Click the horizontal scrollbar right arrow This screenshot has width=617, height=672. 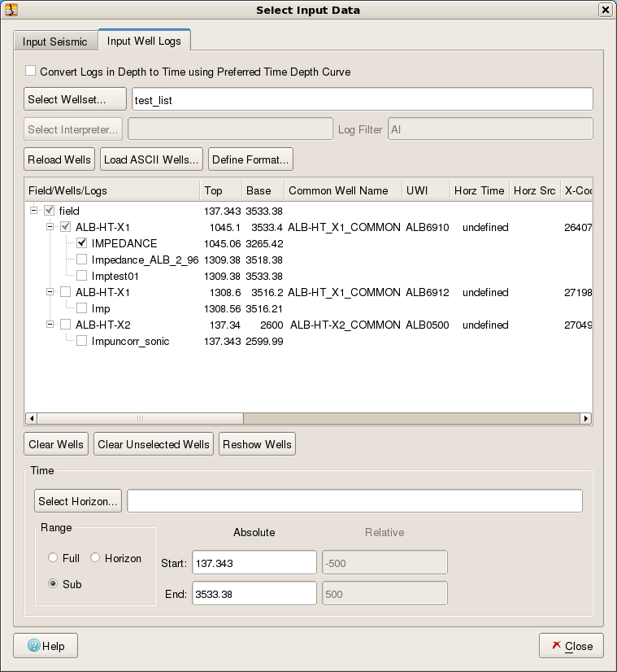[x=586, y=418]
